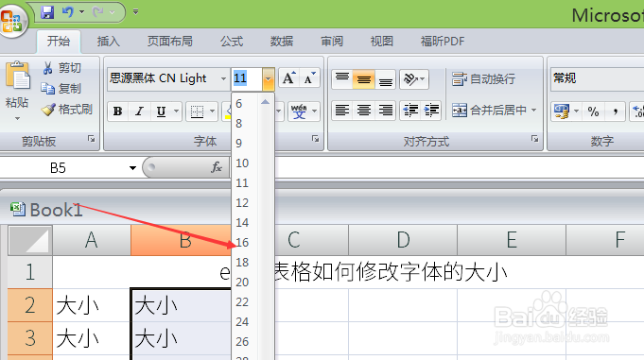Copy selection with 复制
The image size is (644, 360).
[x=61, y=88]
